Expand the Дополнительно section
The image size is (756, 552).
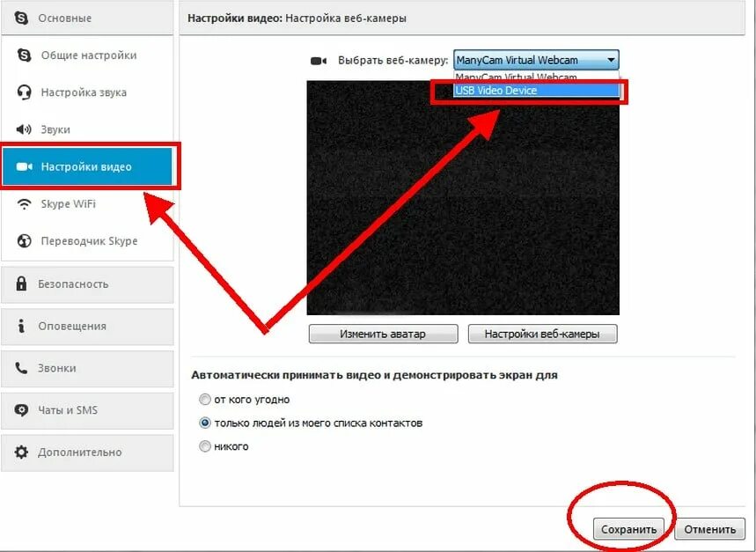coord(87,453)
